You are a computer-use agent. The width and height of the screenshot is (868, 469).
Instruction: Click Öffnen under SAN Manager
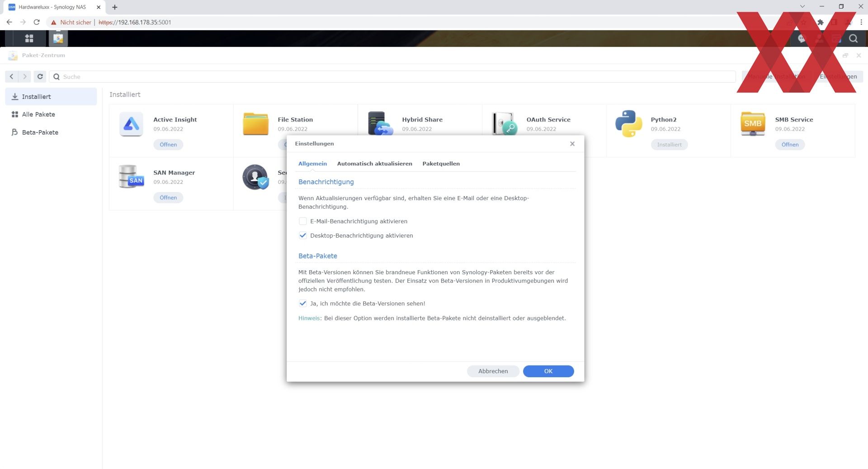(168, 197)
